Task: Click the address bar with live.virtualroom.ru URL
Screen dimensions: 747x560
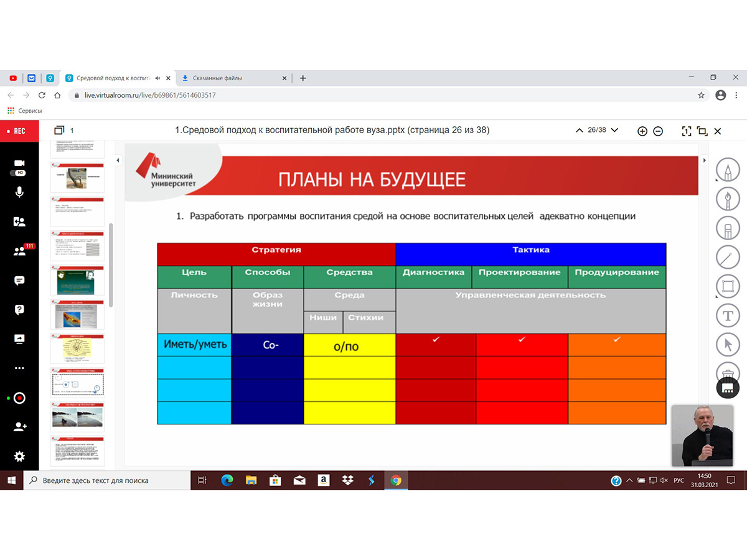Action: (389, 95)
